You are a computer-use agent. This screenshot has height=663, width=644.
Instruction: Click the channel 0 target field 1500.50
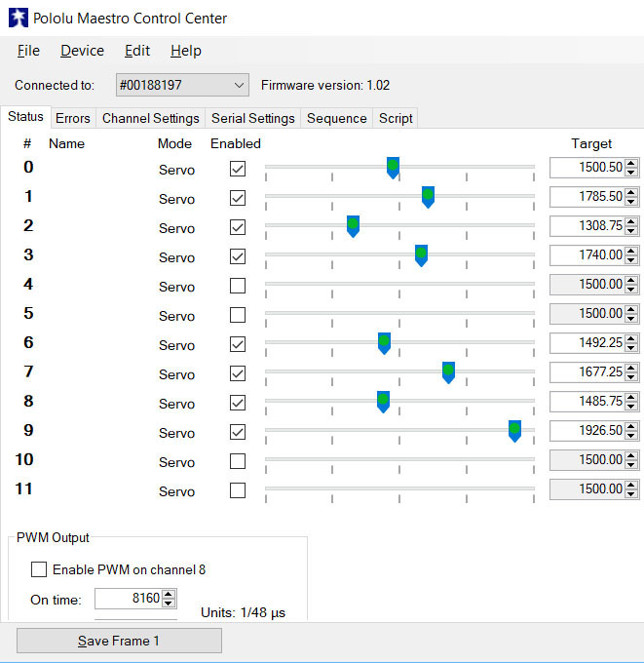point(587,168)
